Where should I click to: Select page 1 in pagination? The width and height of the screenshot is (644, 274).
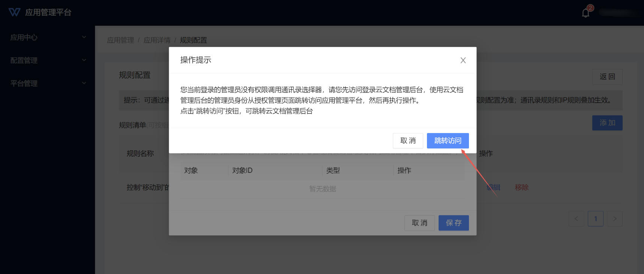[x=596, y=219]
